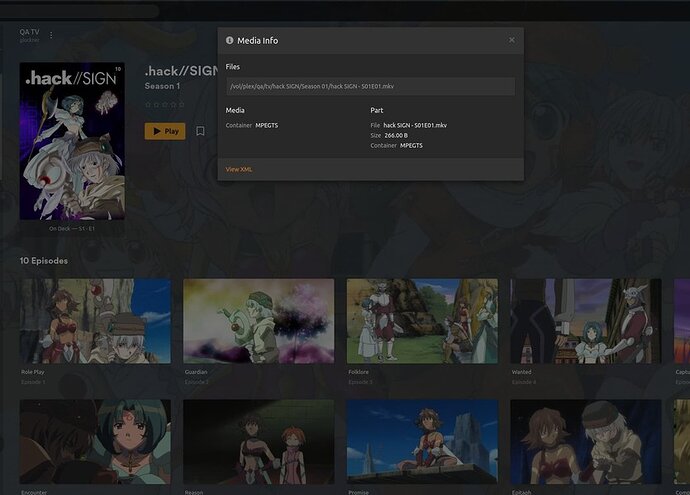Screen dimensions: 690x495
Task: Open the Wanted episode thumbnail
Action: click(x=586, y=321)
